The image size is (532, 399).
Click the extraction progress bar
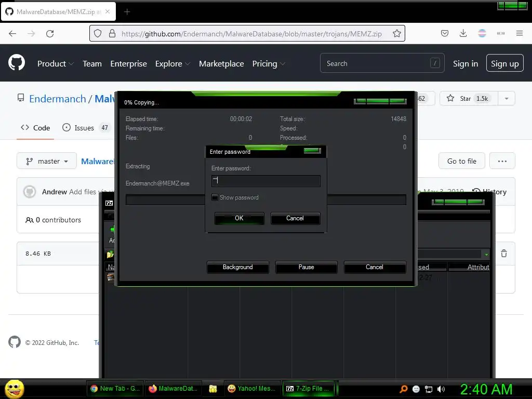tap(265, 200)
